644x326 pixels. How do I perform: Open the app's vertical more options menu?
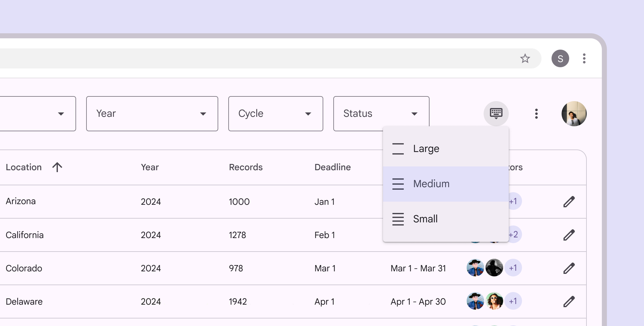pyautogui.click(x=536, y=113)
